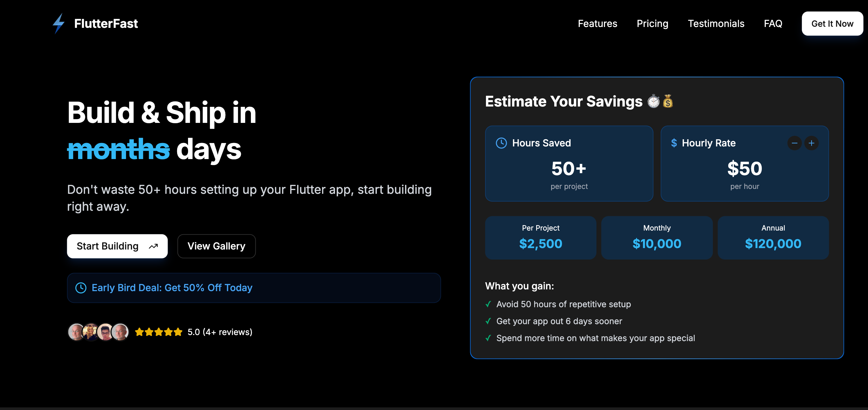Image resolution: width=868 pixels, height=410 pixels.
Task: Click the stopwatch emoji in savings heading
Action: point(654,101)
